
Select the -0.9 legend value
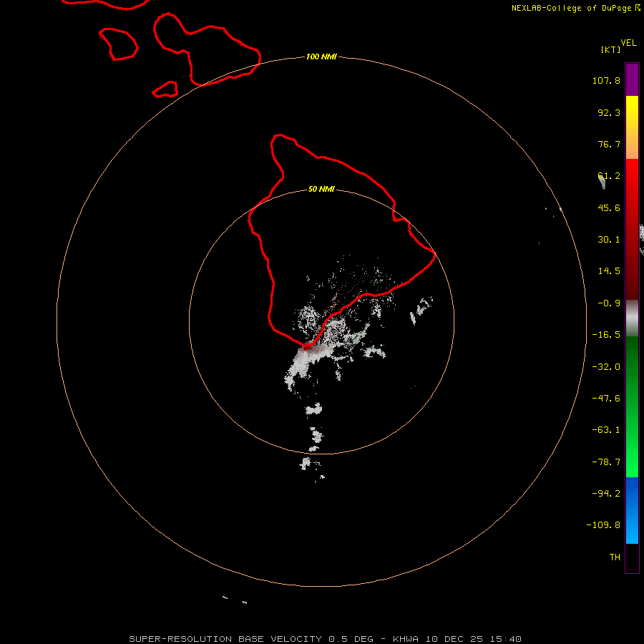[x=609, y=303]
